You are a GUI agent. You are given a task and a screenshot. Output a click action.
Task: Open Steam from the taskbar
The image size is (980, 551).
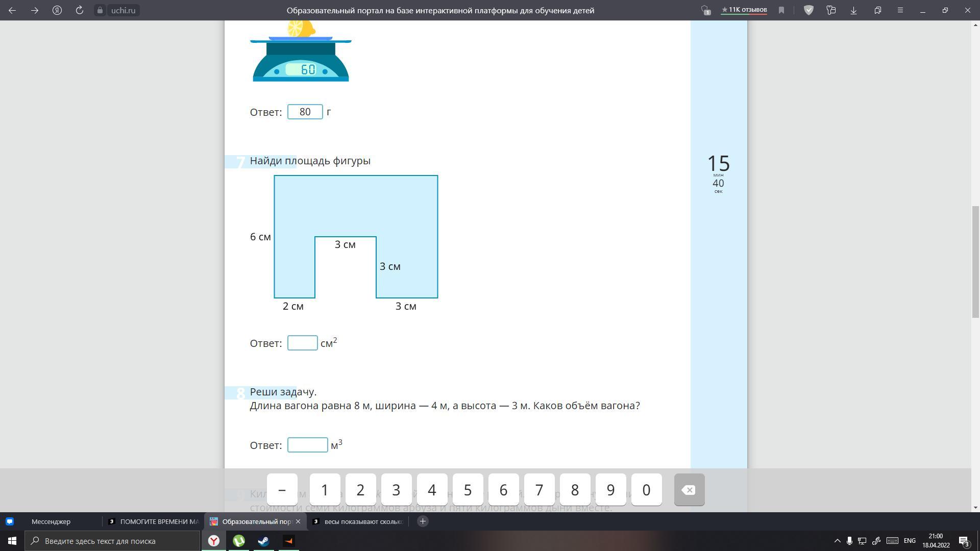click(x=263, y=541)
